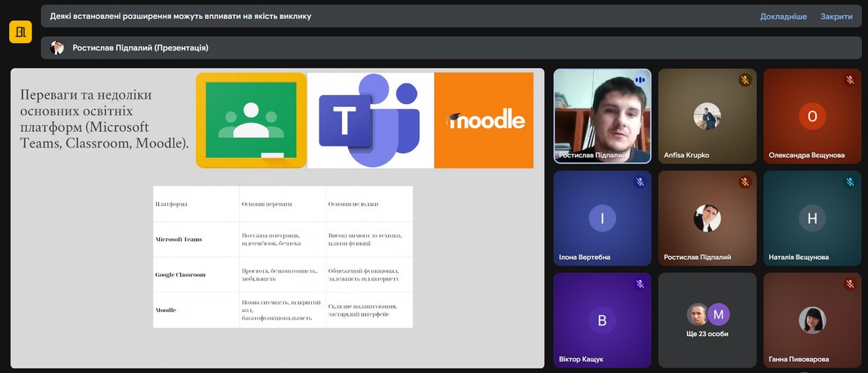Click the orange Moodle logo on the slide
Screen dimensions: 868x373
(484, 121)
